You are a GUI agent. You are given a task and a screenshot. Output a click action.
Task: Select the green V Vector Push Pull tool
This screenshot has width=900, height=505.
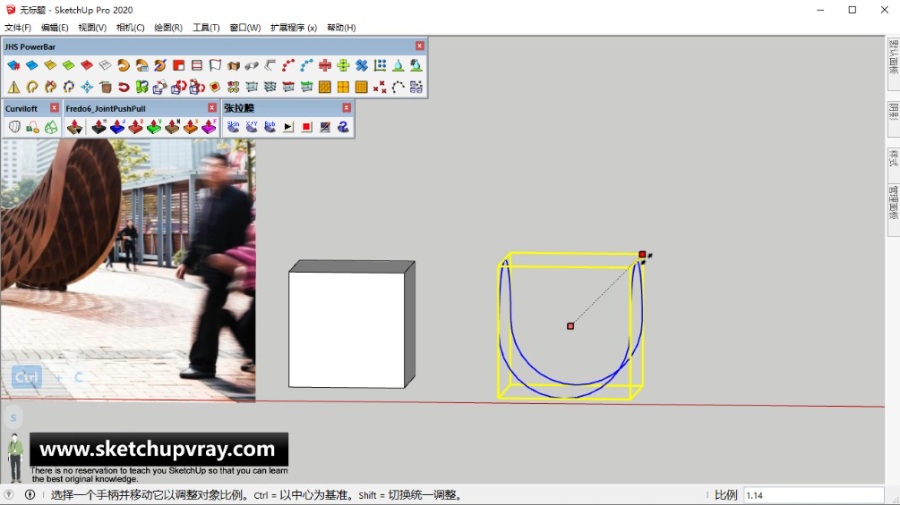coord(154,127)
